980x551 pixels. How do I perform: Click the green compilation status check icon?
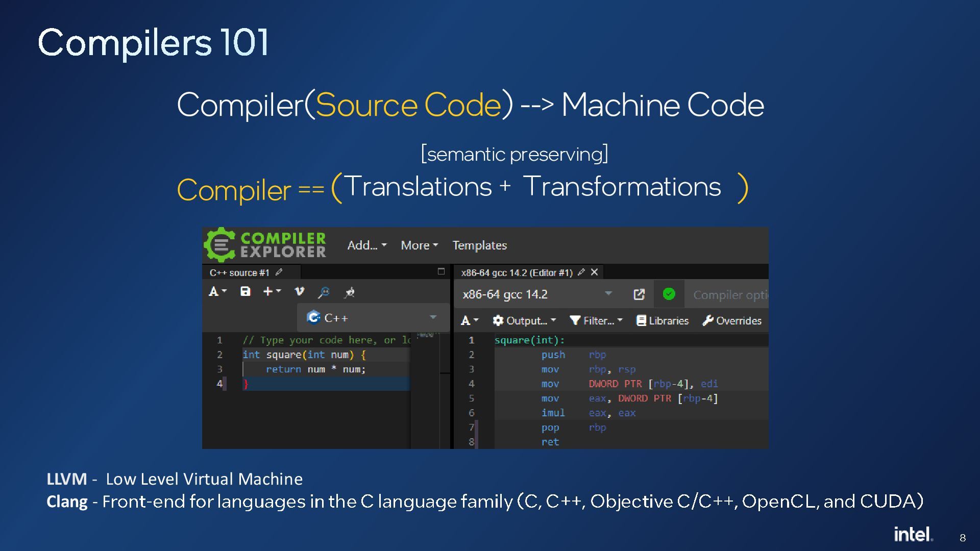pos(669,294)
